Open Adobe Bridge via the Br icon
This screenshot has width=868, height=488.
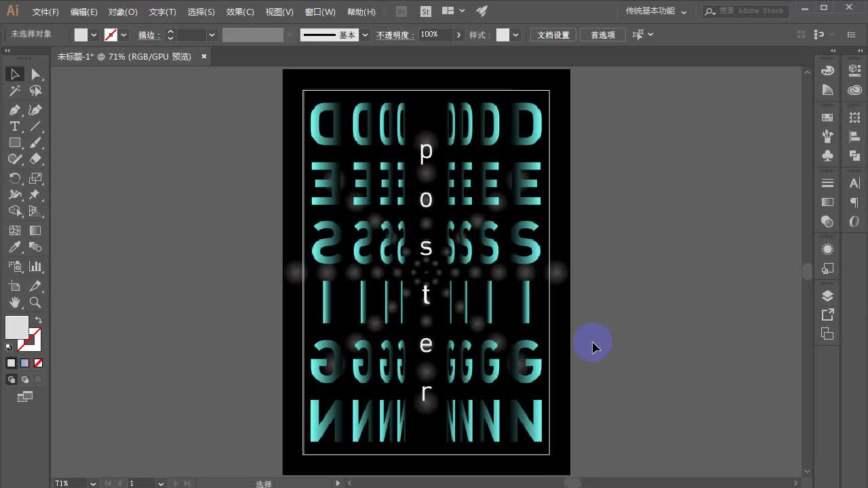point(401,12)
